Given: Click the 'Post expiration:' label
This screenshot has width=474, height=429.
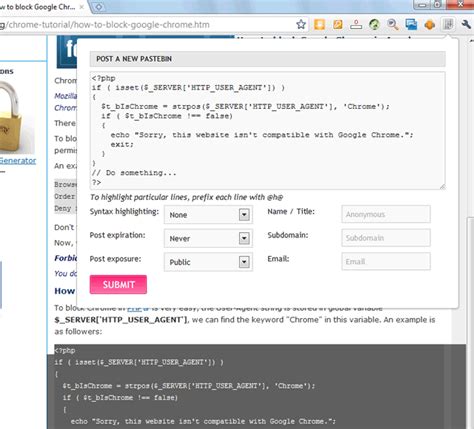Looking at the screenshot, I should point(117,235).
